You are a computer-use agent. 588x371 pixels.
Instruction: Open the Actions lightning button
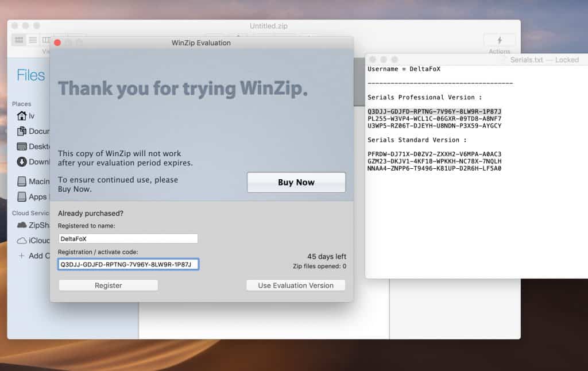click(x=500, y=40)
